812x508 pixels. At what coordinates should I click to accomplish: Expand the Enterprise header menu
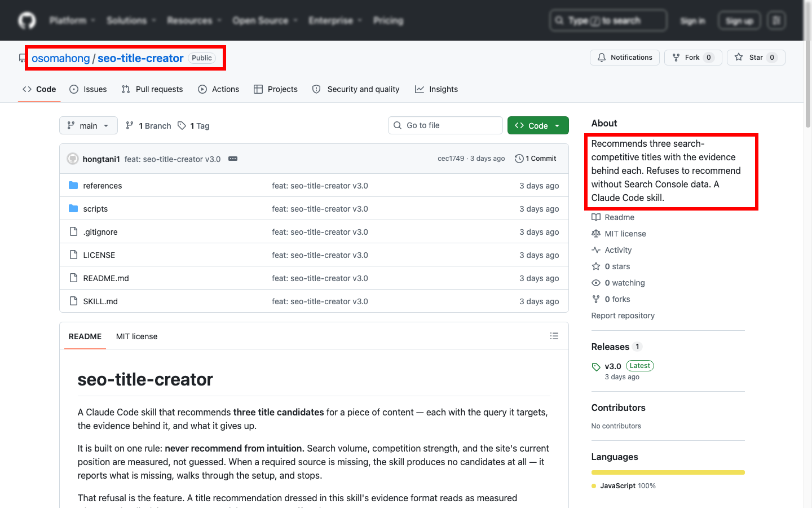click(335, 21)
